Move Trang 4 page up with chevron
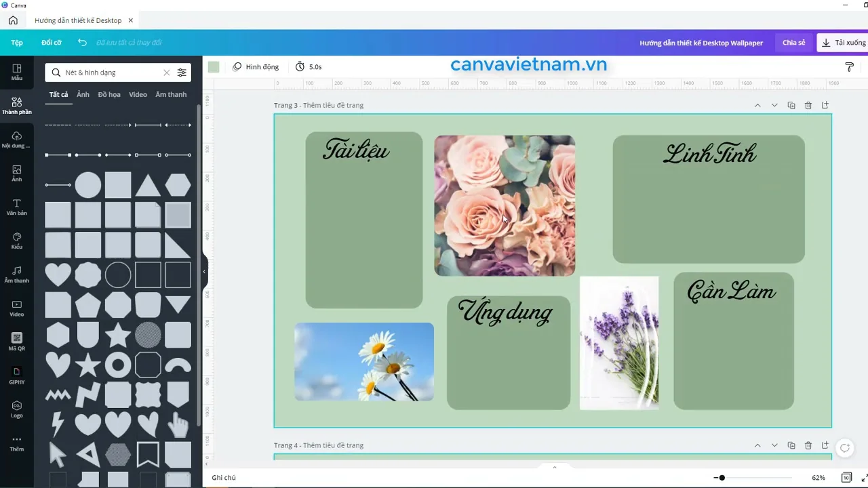The image size is (868, 488). pos(757,445)
